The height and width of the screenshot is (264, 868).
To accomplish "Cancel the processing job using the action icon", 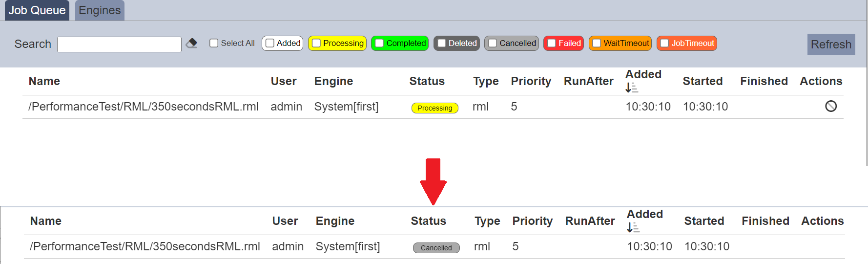I will tap(831, 106).
